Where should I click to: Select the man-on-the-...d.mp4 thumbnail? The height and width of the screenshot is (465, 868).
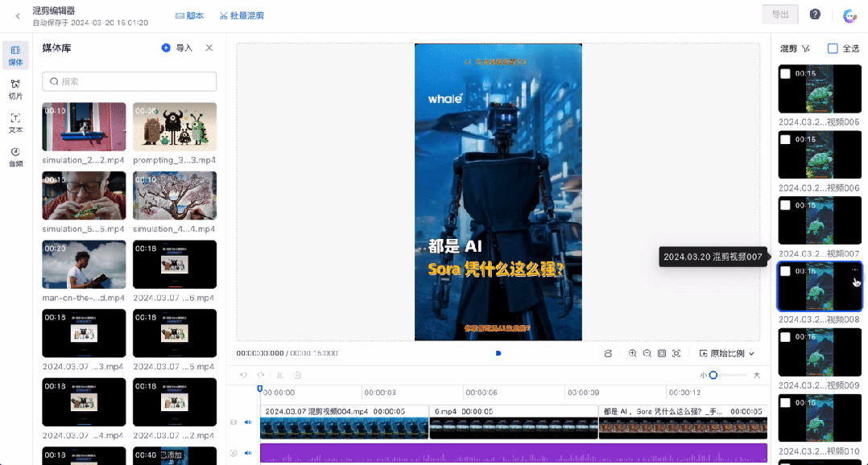point(84,265)
